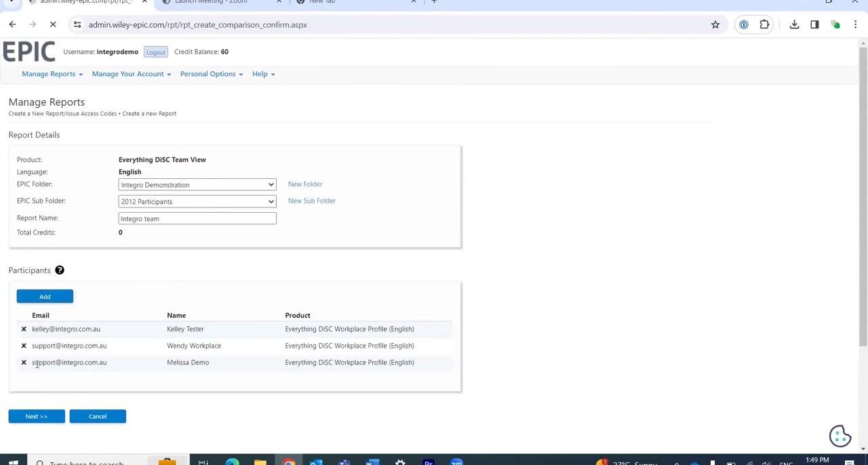Click the Manage Reports page heading
Viewport: 868px width, 465px height.
tap(47, 102)
